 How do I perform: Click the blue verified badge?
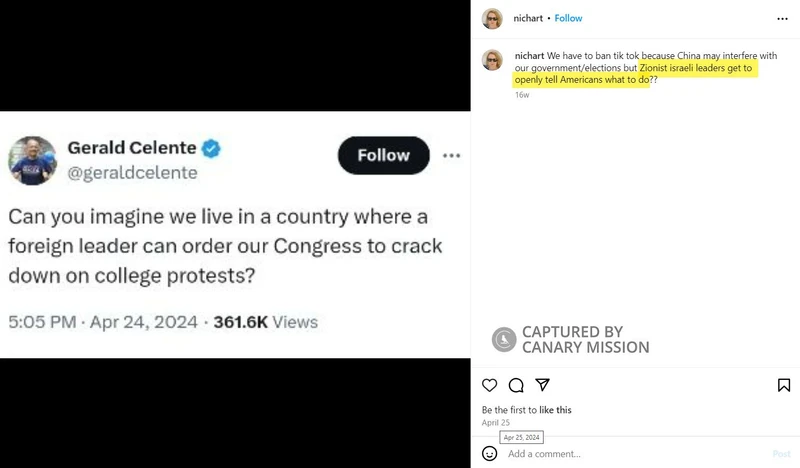click(212, 149)
